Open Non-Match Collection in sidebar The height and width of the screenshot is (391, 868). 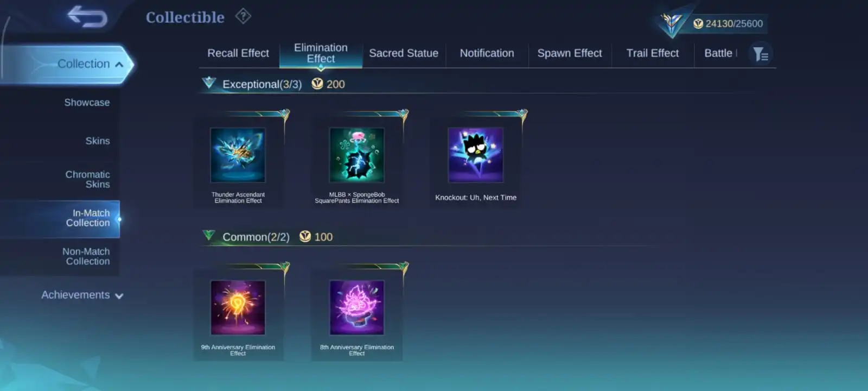pos(86,256)
